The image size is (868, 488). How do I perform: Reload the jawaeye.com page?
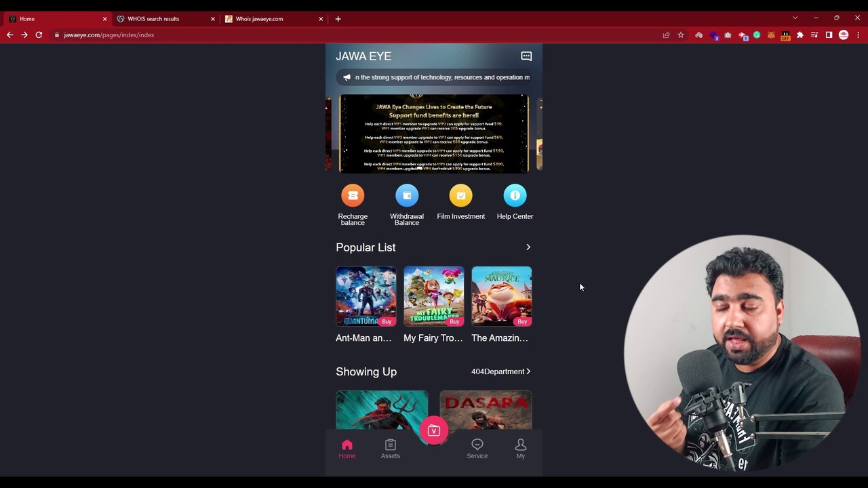click(x=39, y=35)
